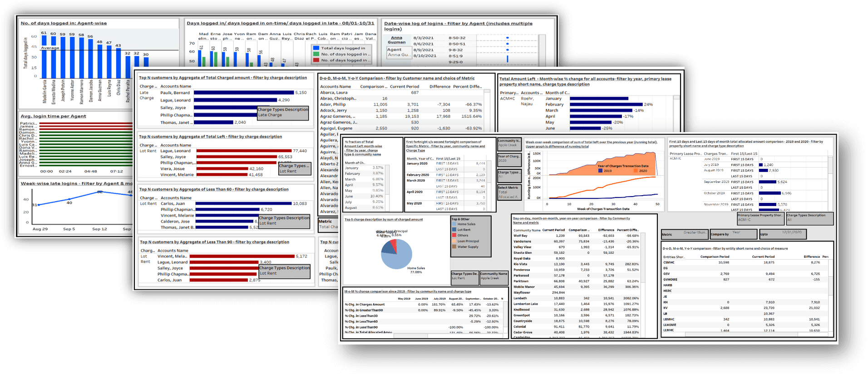868x374 pixels.
Task: Click % Chg. in Charges Amount row
Action: click(x=422, y=305)
